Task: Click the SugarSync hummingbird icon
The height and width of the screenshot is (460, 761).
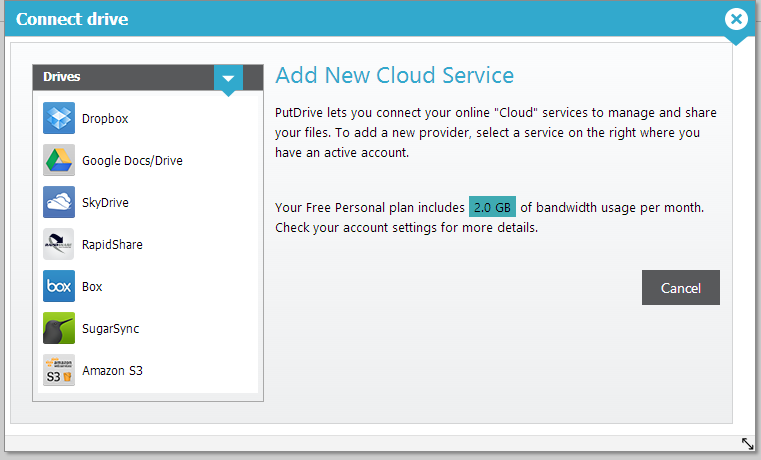Action: tap(59, 328)
